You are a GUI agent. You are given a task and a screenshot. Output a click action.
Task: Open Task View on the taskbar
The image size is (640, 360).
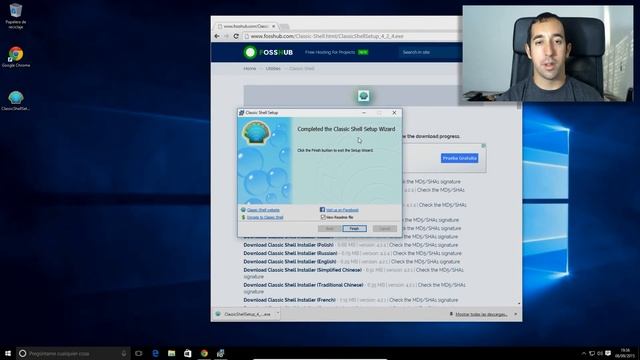[139, 353]
